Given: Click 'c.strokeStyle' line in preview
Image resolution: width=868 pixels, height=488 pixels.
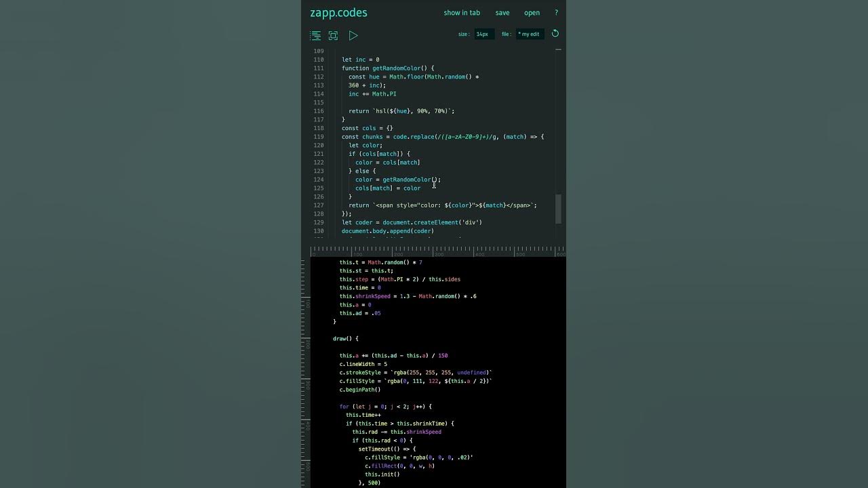Looking at the screenshot, I should 416,373.
